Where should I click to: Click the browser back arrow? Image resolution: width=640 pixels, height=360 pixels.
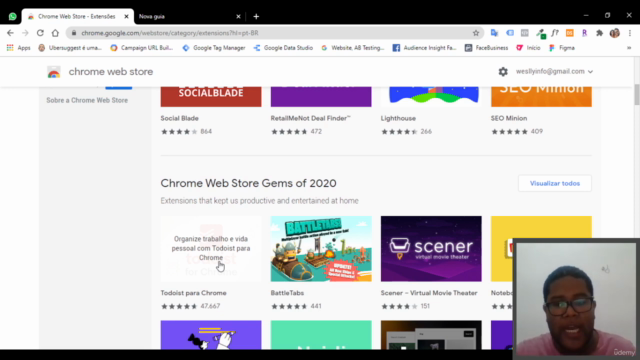pyautogui.click(x=10, y=33)
